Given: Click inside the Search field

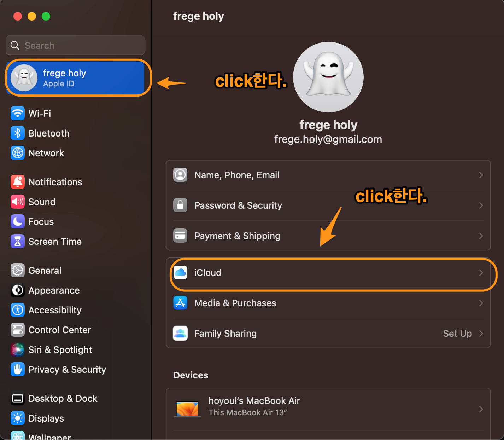Looking at the screenshot, I should pyautogui.click(x=75, y=45).
